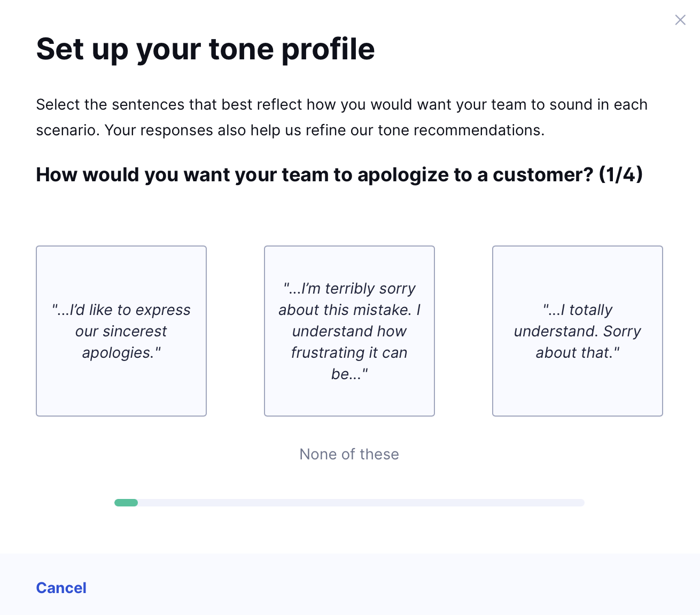Dismiss the setup modal via the X

tap(680, 20)
